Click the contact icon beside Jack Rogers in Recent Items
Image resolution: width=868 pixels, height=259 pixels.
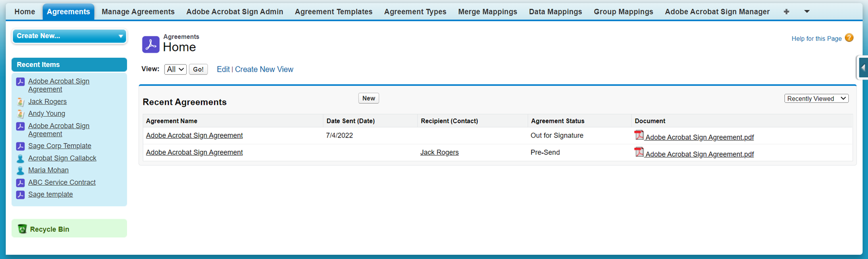(x=20, y=102)
